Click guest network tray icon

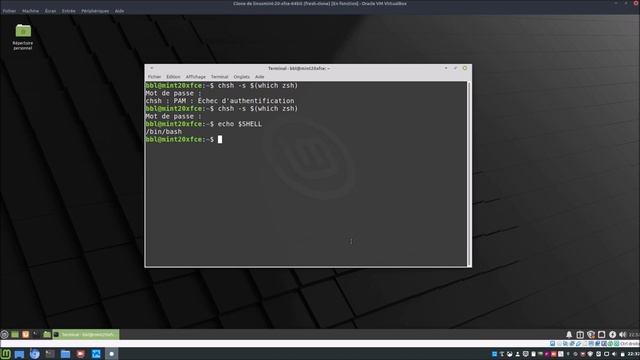click(x=601, y=335)
